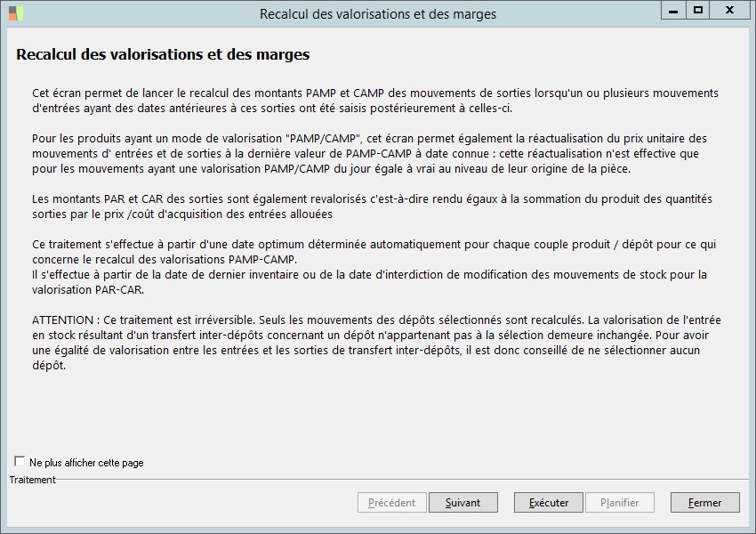The width and height of the screenshot is (756, 534).
Task: Click the bold page heading
Action: [163, 55]
